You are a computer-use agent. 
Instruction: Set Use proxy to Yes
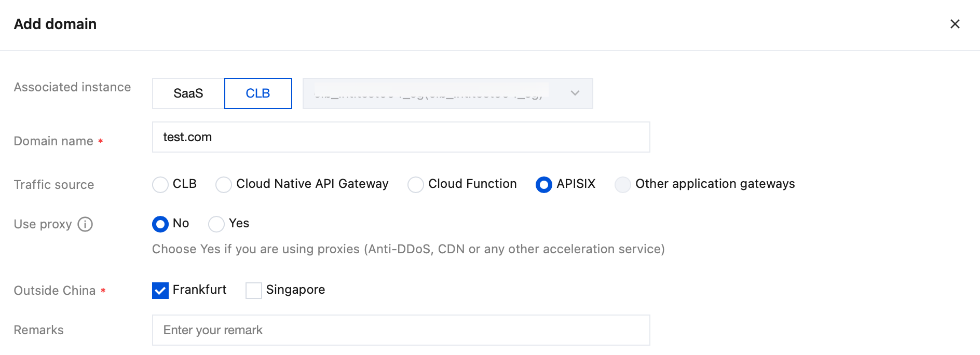tap(216, 224)
